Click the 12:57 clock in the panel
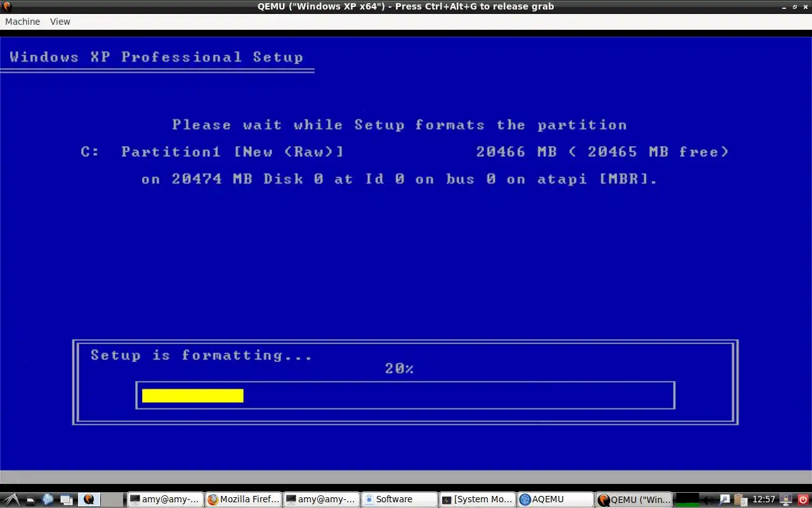 [x=764, y=500]
